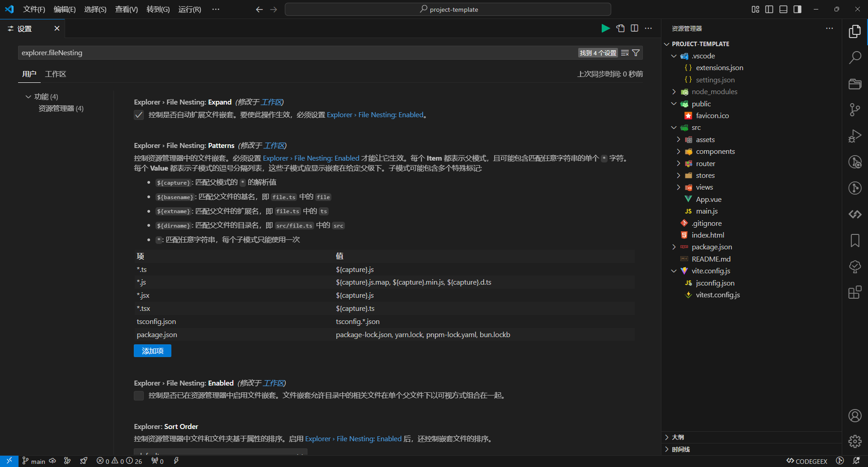Follow 工作区 link beside File Nesting: Patterns
The width and height of the screenshot is (868, 467).
point(274,146)
